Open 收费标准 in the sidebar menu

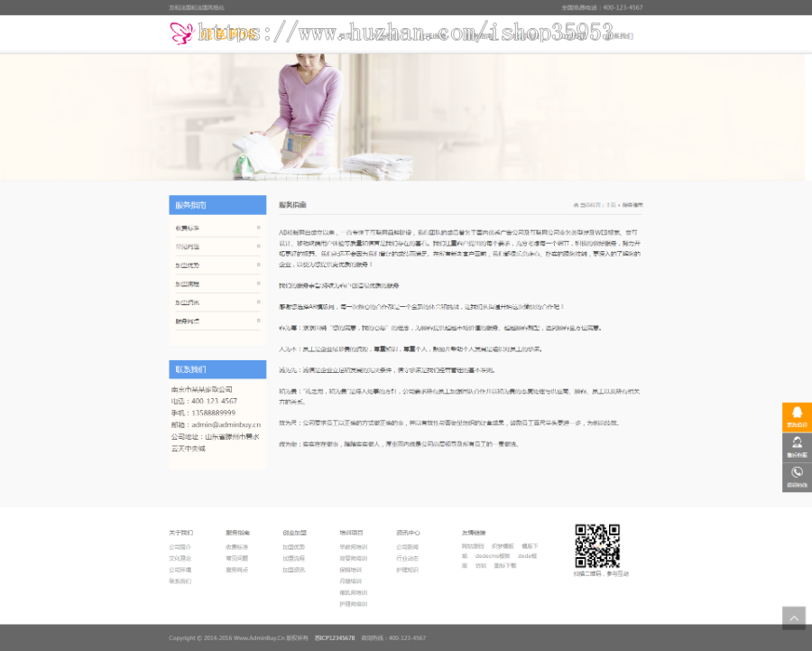click(x=188, y=228)
